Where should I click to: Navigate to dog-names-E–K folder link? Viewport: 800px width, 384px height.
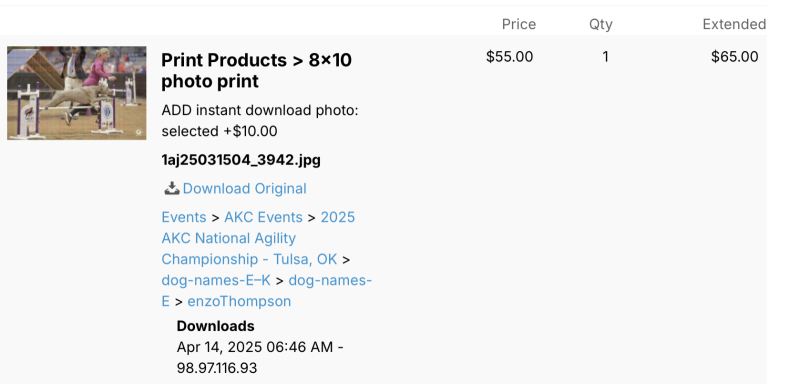click(216, 280)
